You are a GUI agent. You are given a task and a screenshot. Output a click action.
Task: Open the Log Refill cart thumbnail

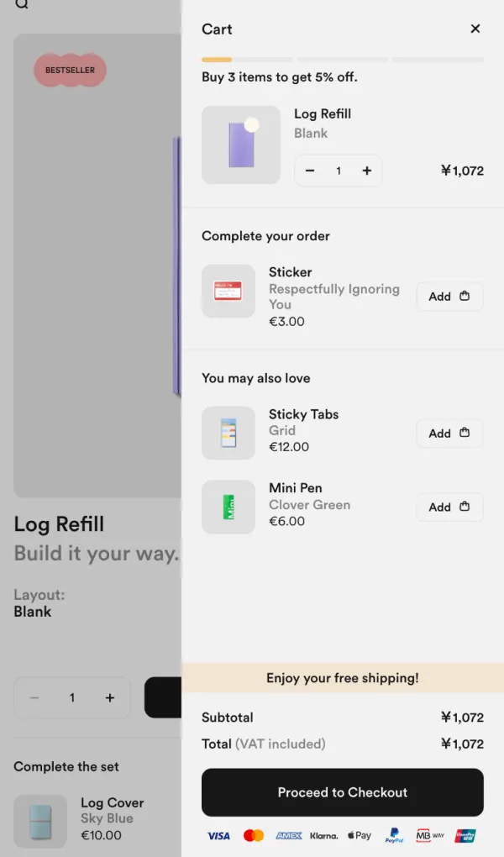click(241, 145)
